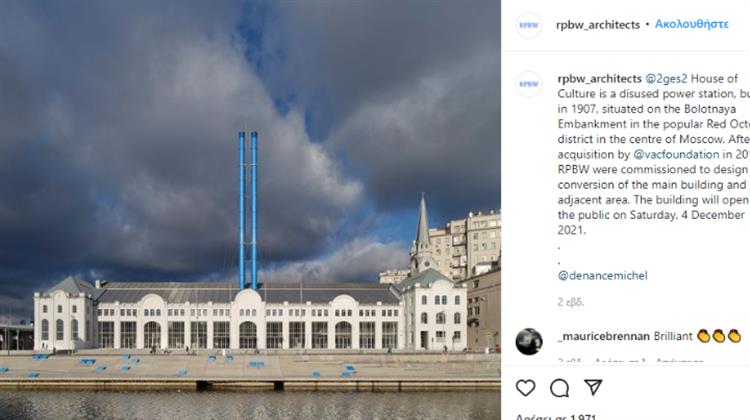Click the power station photo

250,210
